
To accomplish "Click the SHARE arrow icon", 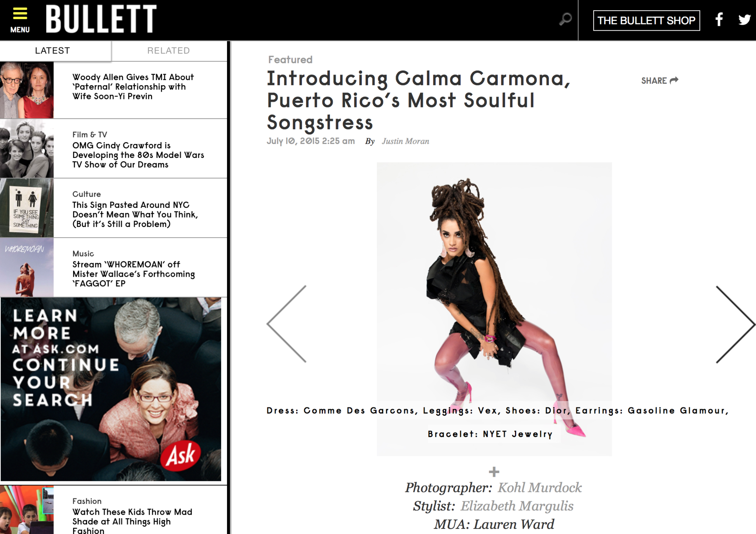I will (674, 80).
